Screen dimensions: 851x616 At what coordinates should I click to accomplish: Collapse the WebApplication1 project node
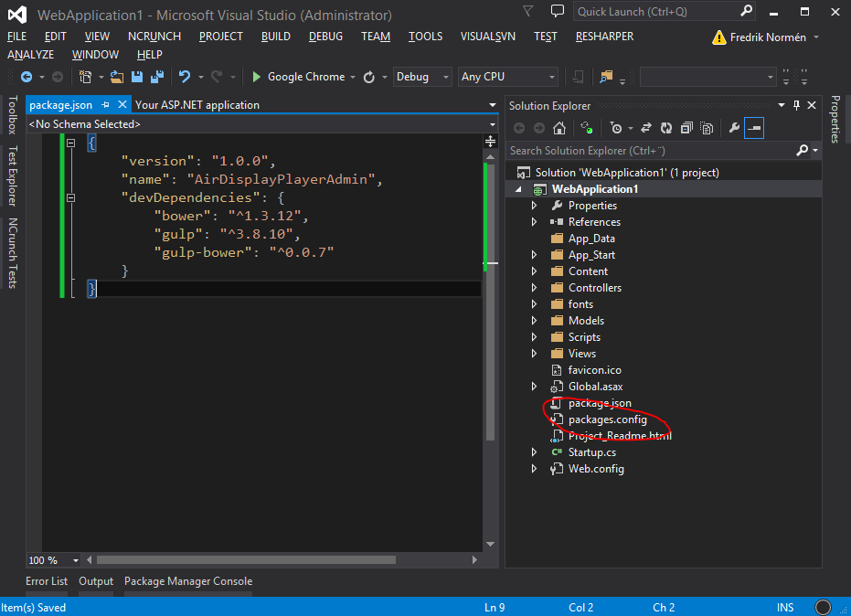tap(519, 189)
